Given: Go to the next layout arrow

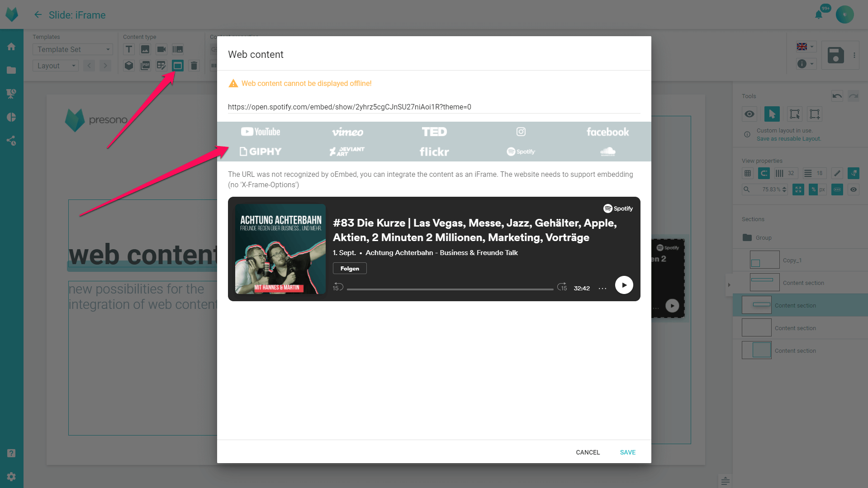Looking at the screenshot, I should pos(105,66).
